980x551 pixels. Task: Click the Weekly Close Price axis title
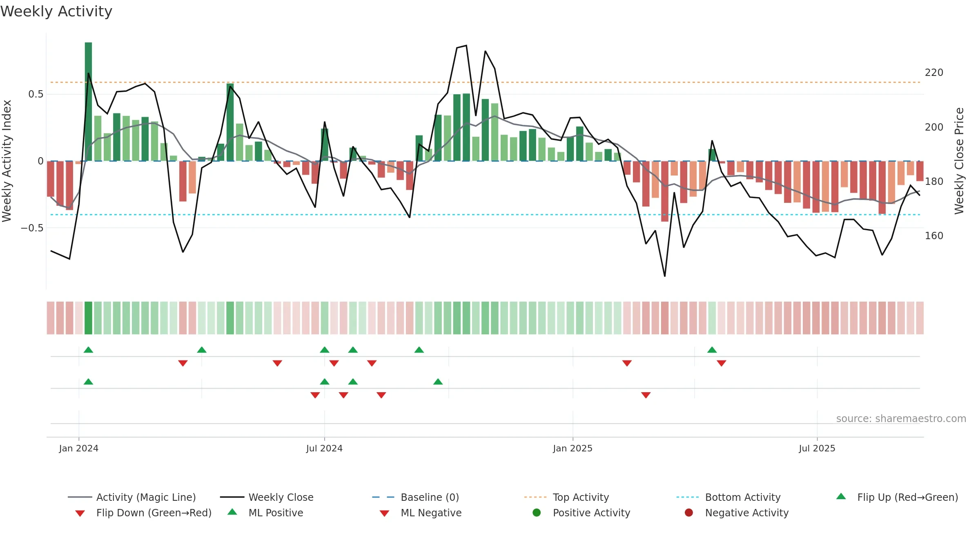[959, 161]
